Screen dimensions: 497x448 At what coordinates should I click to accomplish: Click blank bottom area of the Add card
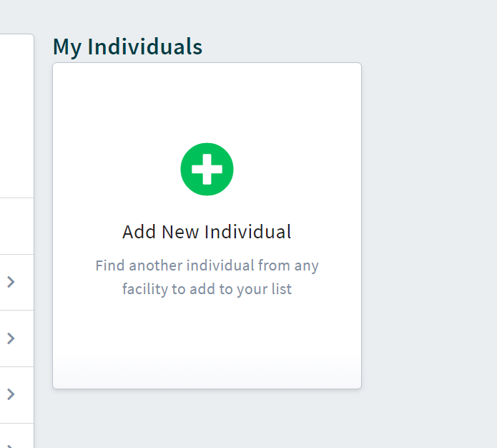click(207, 351)
